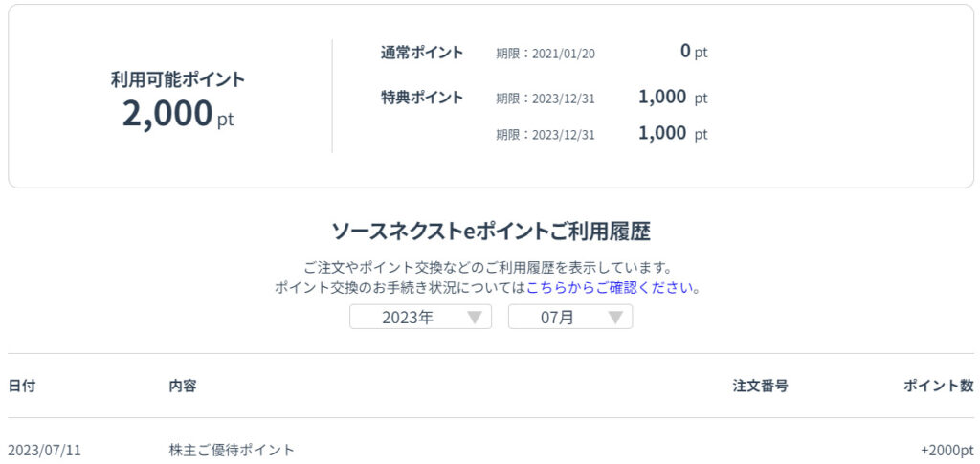
Task: Click the ポイント数 column header
Action: point(938,386)
